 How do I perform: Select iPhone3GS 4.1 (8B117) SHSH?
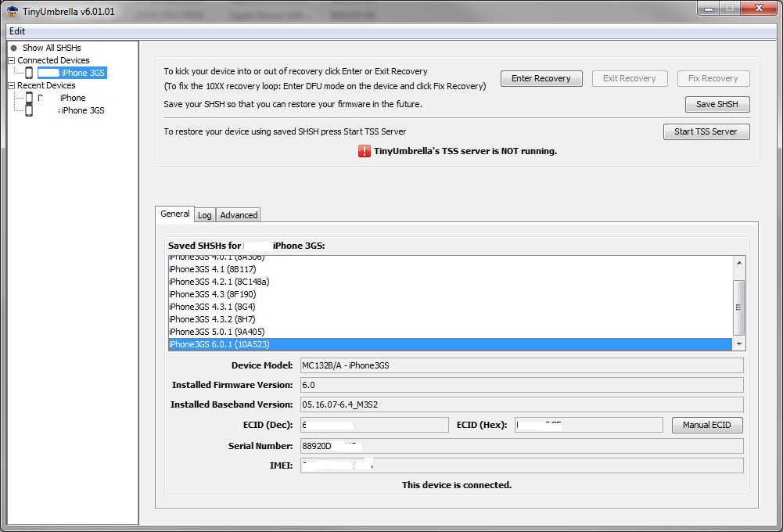coord(450,269)
